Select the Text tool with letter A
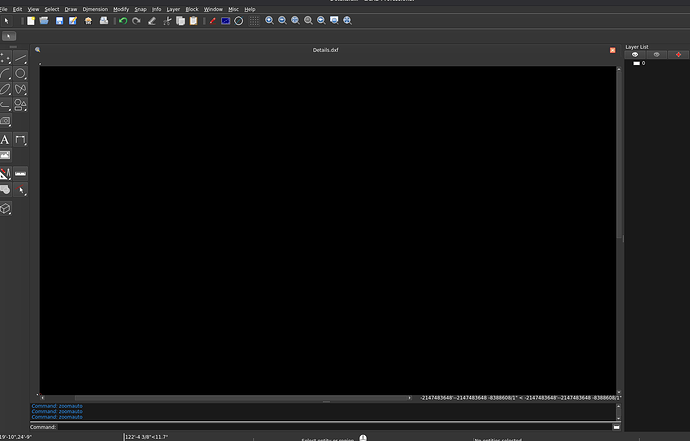The height and width of the screenshot is (441, 690). (5, 140)
